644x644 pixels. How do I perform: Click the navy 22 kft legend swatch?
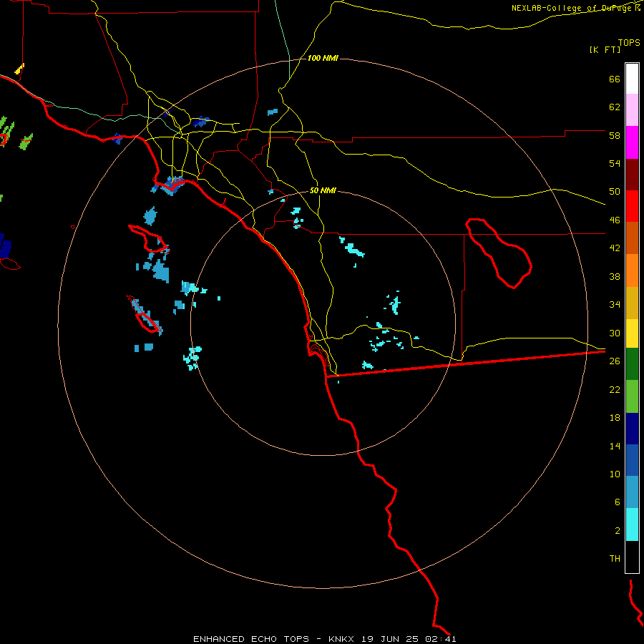[x=632, y=429]
